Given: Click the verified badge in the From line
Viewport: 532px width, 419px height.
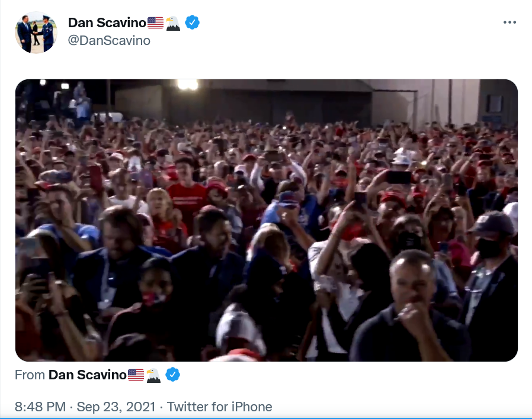Looking at the screenshot, I should [x=173, y=375].
